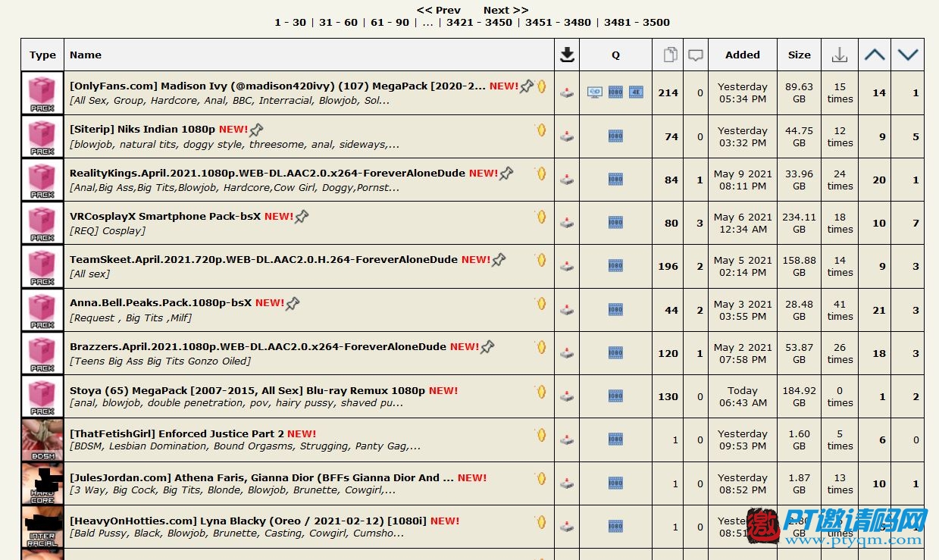Image resolution: width=939 pixels, height=560 pixels.
Task: Open the Anna.Bell.Peaks.Pack.1080p-bsX title
Action: (161, 302)
